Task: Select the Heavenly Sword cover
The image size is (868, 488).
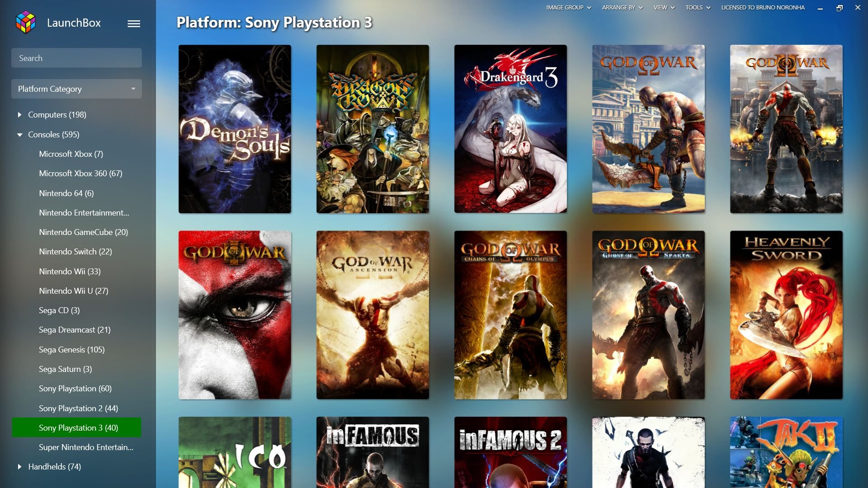Action: pyautogui.click(x=786, y=315)
